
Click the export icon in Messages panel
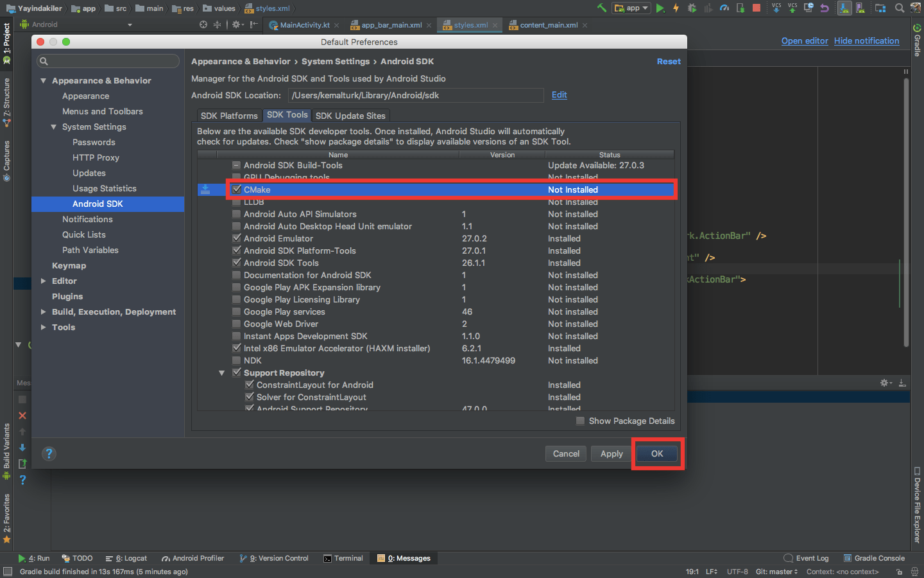click(x=22, y=464)
